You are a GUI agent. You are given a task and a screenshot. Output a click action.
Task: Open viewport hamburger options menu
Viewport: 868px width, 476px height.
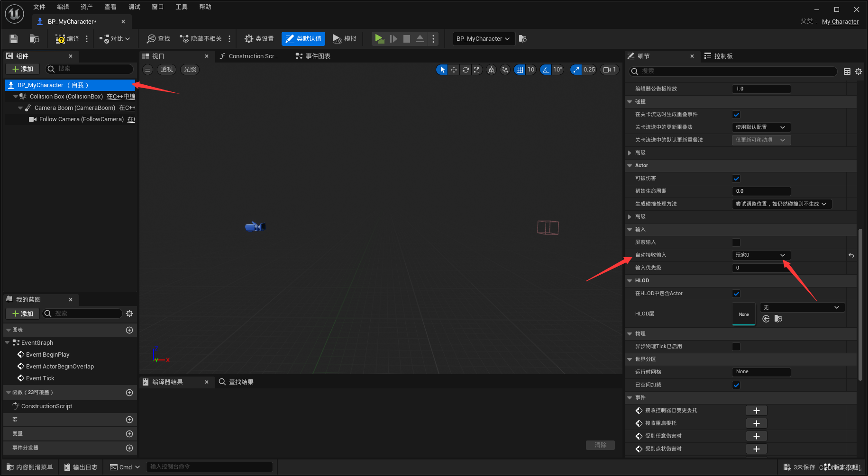(148, 70)
